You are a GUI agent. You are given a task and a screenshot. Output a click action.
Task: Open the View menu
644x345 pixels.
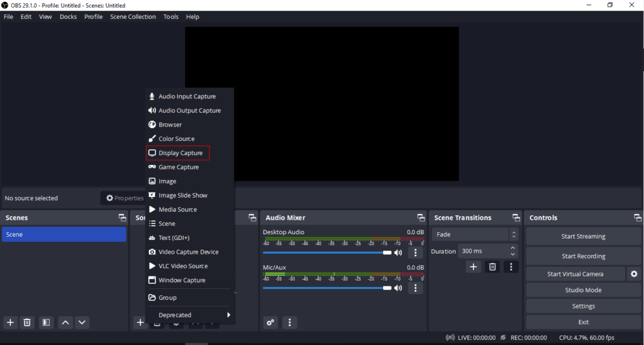coord(45,17)
